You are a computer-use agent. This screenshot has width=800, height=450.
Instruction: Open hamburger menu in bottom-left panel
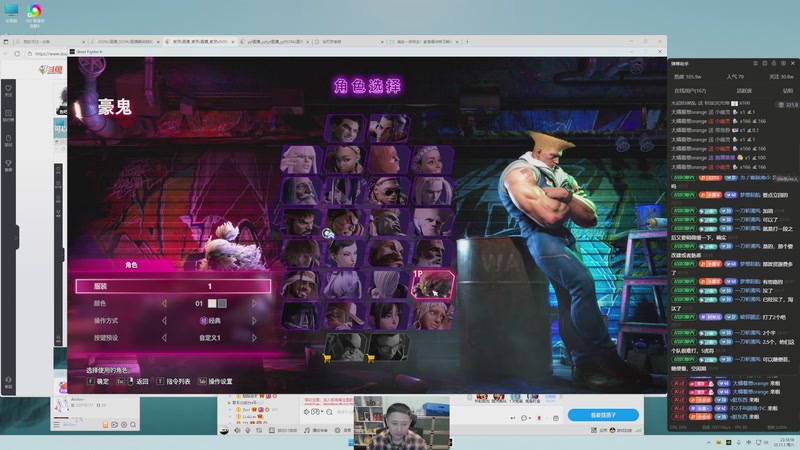click(57, 424)
